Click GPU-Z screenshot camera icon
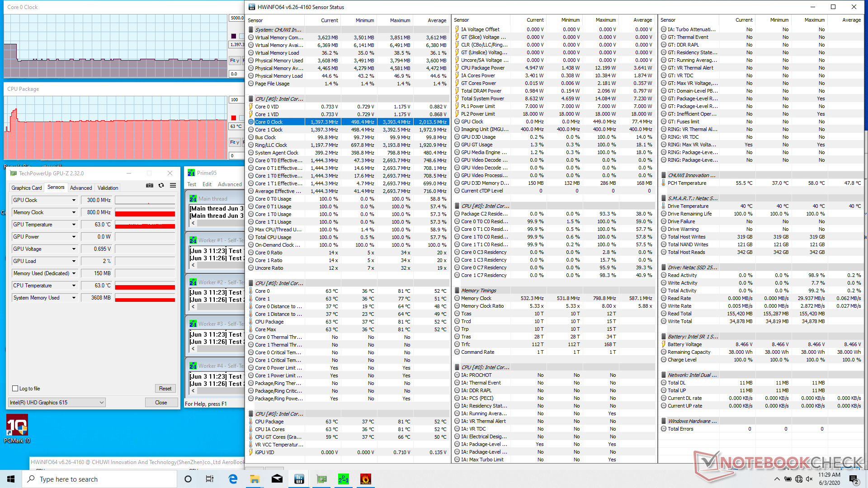 point(149,185)
